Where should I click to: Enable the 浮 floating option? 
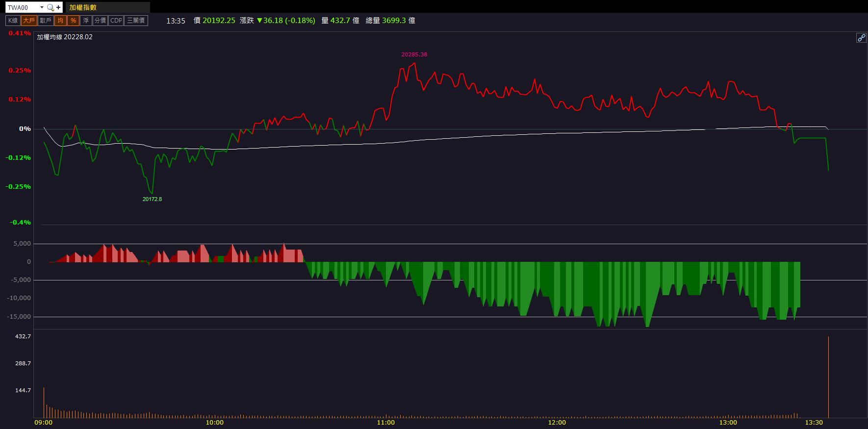pos(86,21)
